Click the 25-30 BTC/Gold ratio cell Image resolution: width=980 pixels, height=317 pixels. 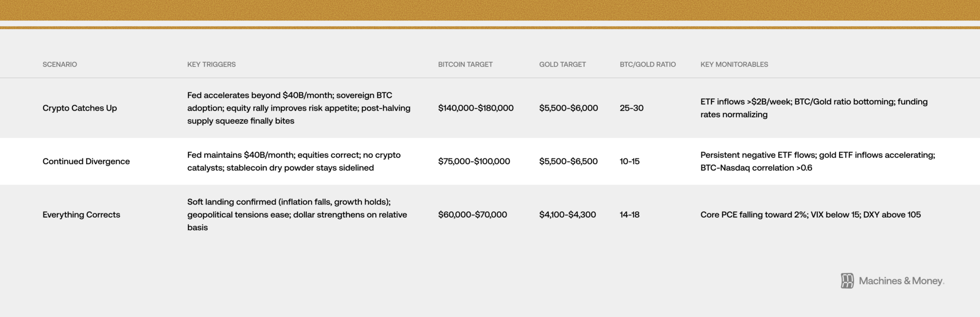[631, 108]
